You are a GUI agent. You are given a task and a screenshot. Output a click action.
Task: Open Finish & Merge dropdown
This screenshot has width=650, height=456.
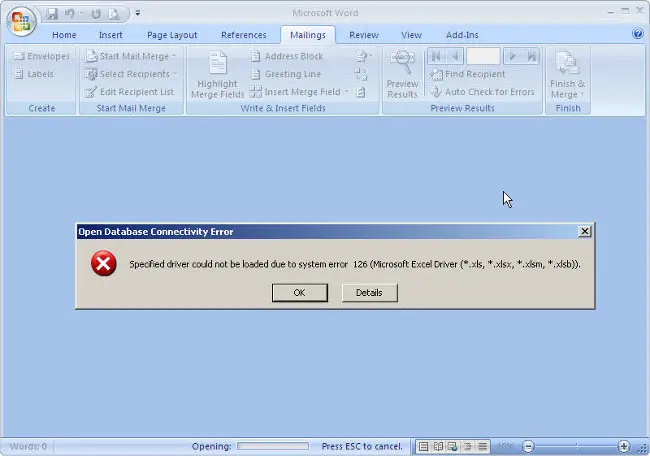(x=568, y=75)
